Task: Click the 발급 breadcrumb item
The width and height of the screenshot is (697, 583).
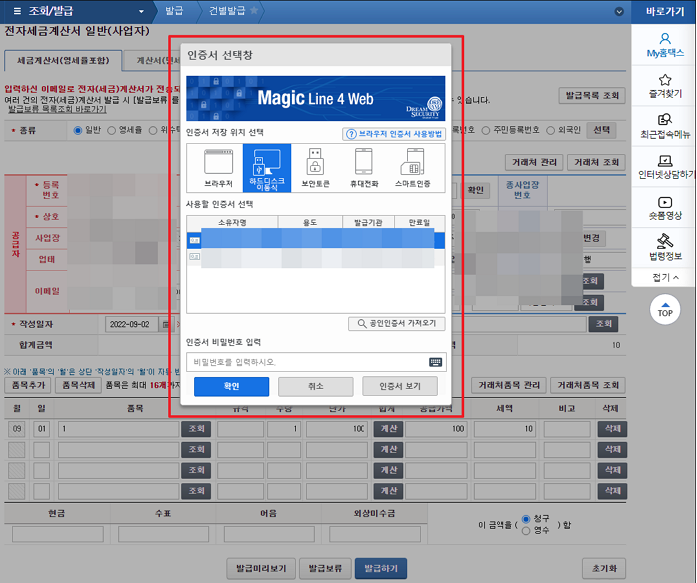Action: (174, 11)
